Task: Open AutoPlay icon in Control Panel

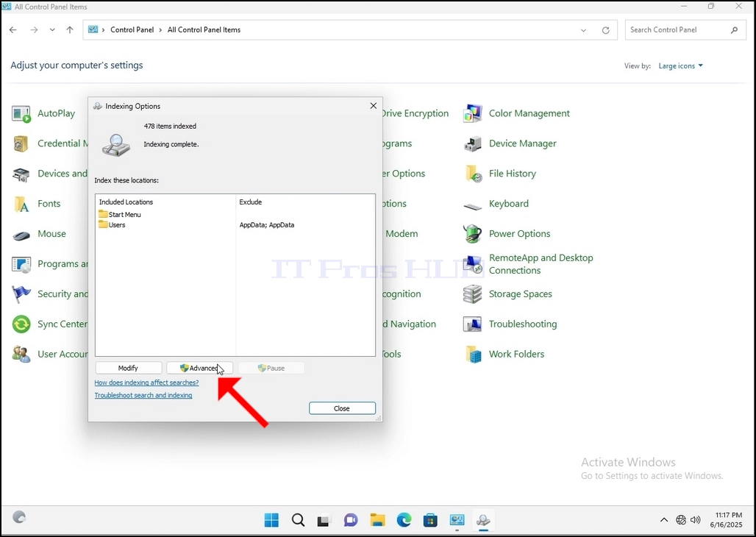Action: (x=21, y=114)
